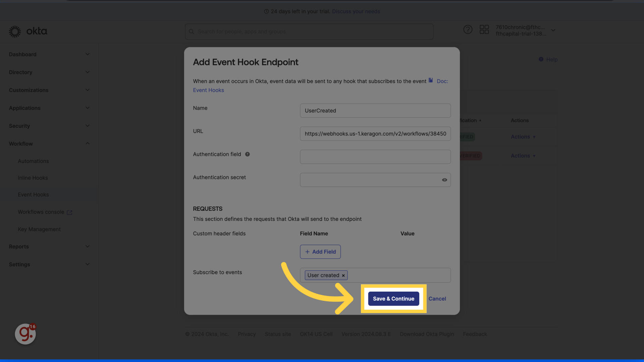Open Automations in the sidebar
This screenshot has height=362, width=644.
click(x=33, y=161)
